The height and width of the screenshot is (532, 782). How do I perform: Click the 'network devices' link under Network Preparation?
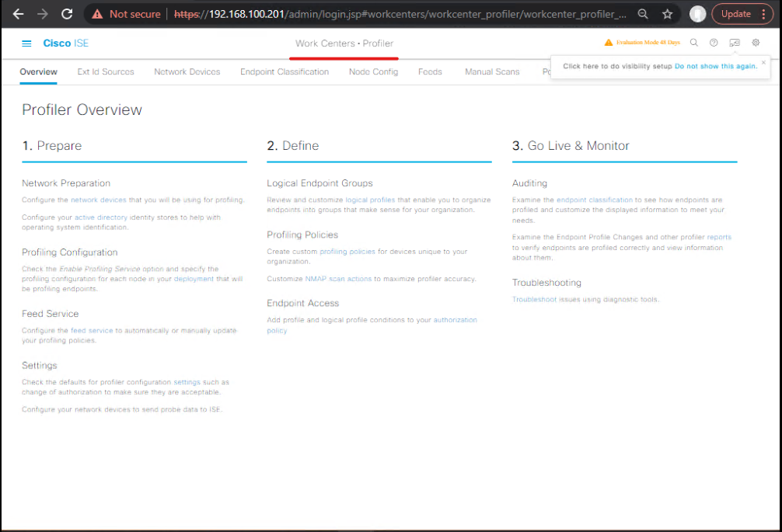[98, 200]
